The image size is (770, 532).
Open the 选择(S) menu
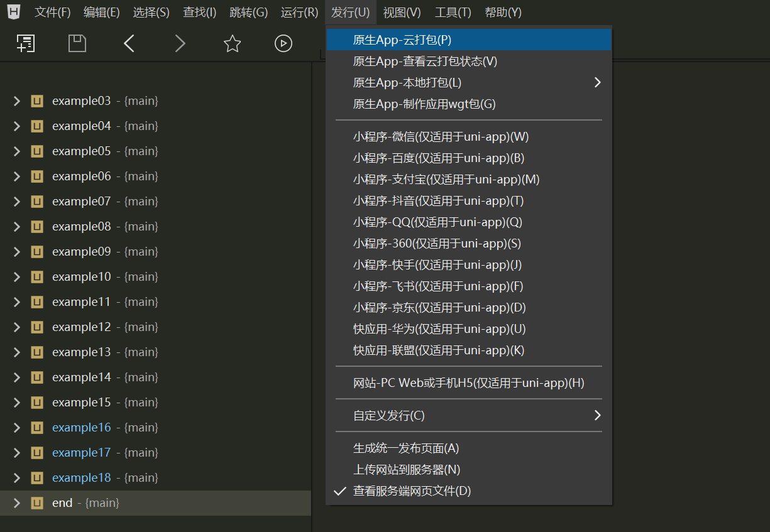pos(151,13)
